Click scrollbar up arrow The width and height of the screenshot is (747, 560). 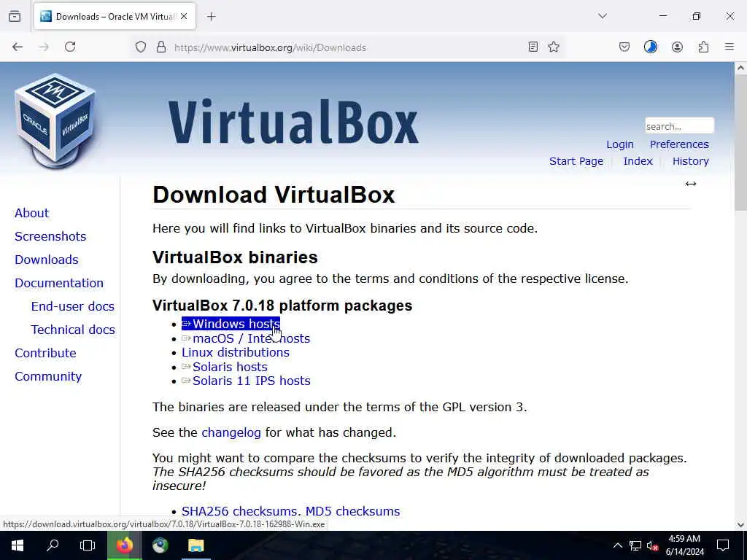pos(740,68)
